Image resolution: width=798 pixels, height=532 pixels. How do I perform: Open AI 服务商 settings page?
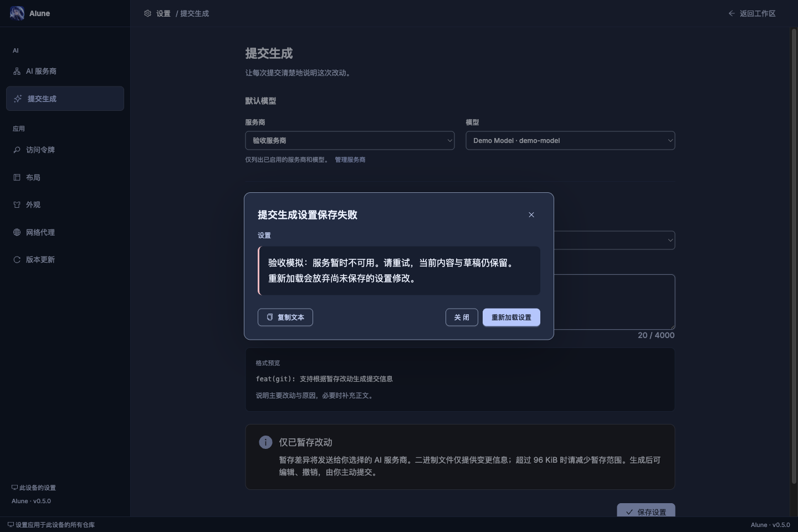65,71
